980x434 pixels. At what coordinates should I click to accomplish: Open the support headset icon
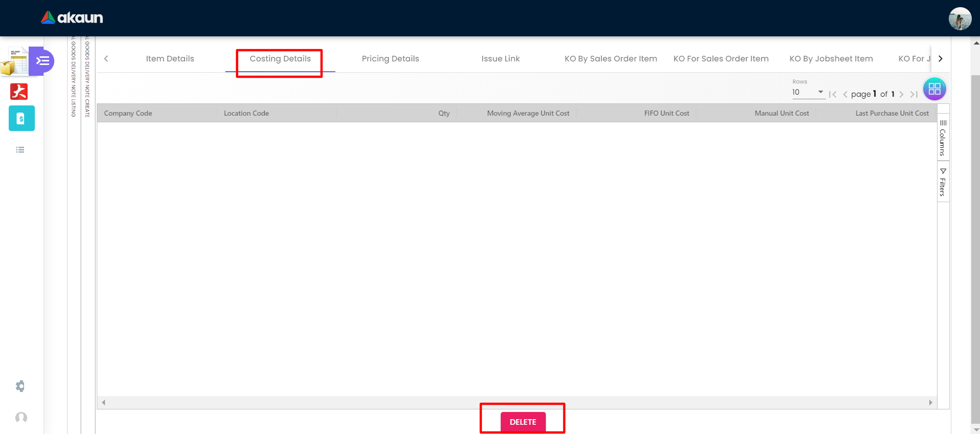coord(21,417)
